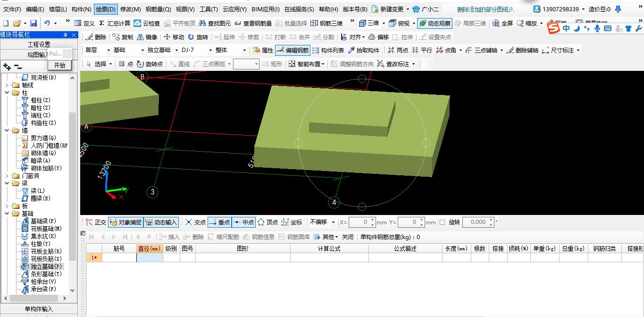This screenshot has width=644, height=317.
Task: Open the 帮助(H) menu
Action: click(x=328, y=9)
